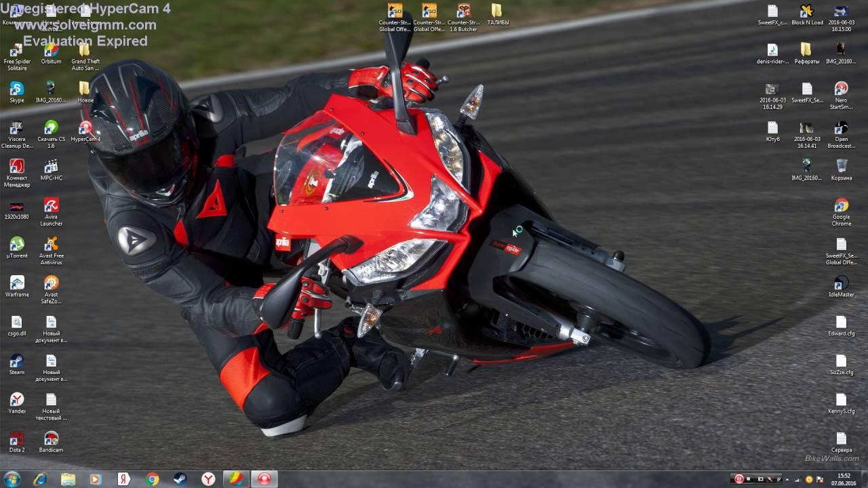Pause recording with HyperCam tray button
Image resolution: width=868 pixels, height=488 pixels.
point(739,479)
